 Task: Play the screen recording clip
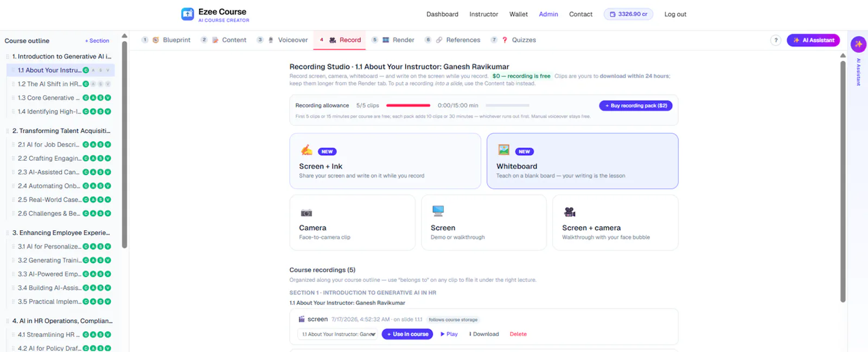coord(449,334)
